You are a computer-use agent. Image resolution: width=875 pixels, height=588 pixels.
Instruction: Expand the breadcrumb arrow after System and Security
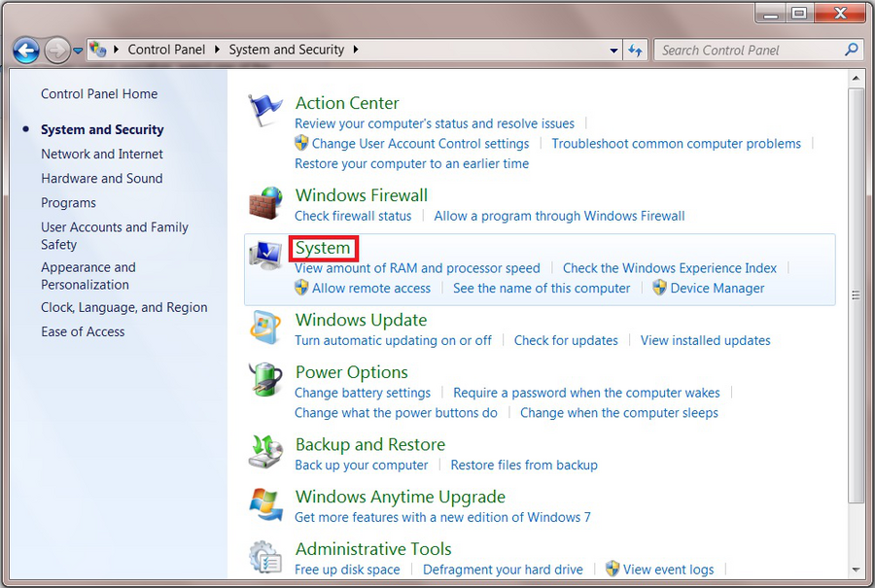point(356,50)
